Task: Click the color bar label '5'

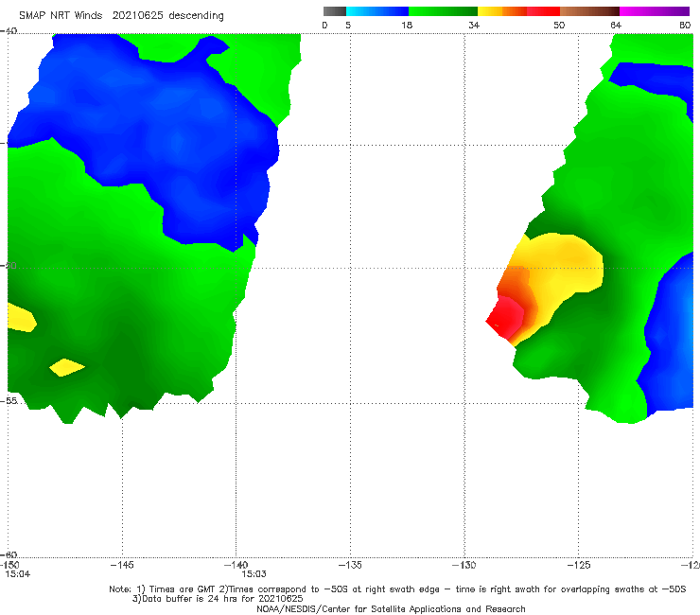Action: click(348, 25)
